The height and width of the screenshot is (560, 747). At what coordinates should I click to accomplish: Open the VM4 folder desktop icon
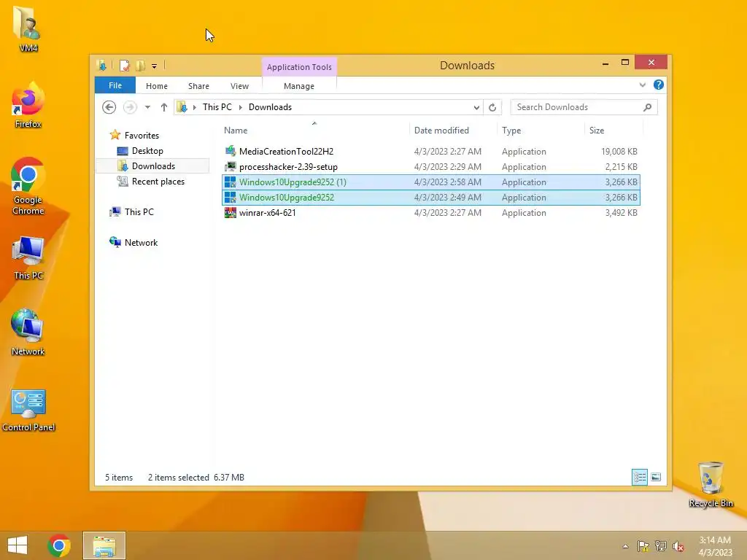coord(28,28)
